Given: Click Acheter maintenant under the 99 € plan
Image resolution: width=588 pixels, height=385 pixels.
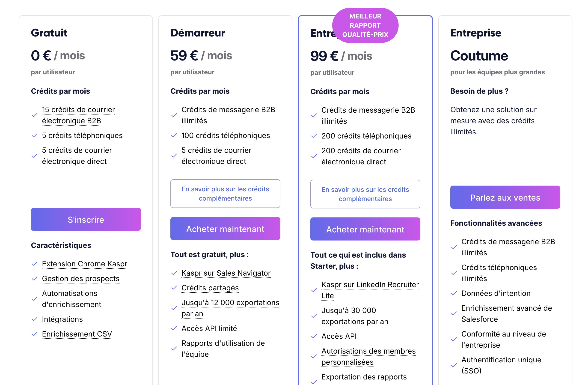Looking at the screenshot, I should (x=365, y=229).
